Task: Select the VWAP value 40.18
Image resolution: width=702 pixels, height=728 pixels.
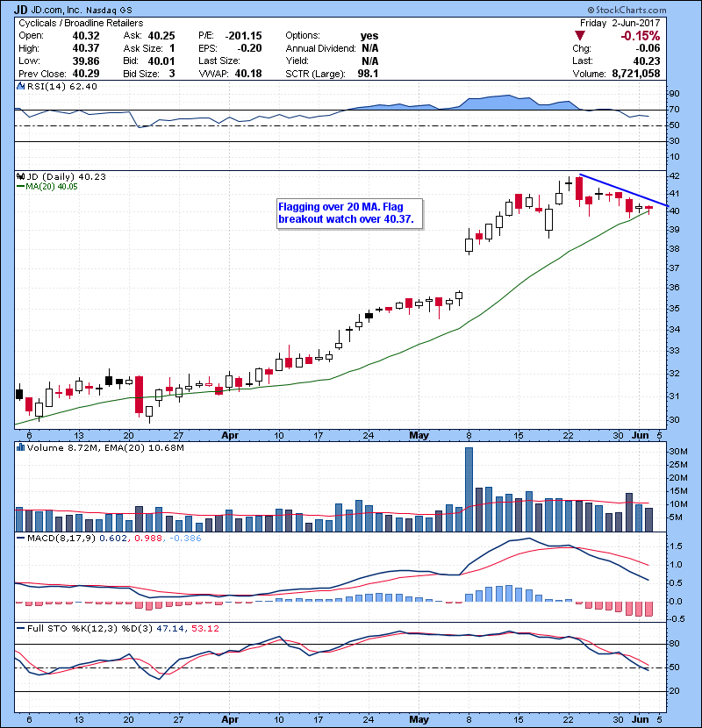Action: tap(248, 74)
